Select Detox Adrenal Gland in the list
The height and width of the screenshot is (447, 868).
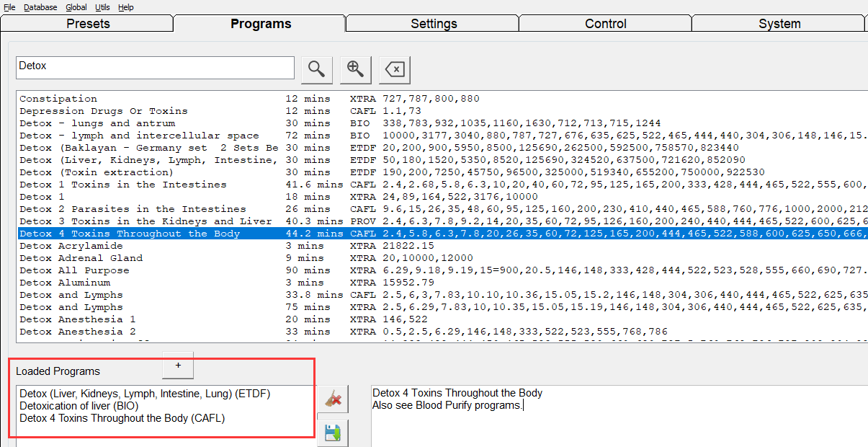[81, 258]
